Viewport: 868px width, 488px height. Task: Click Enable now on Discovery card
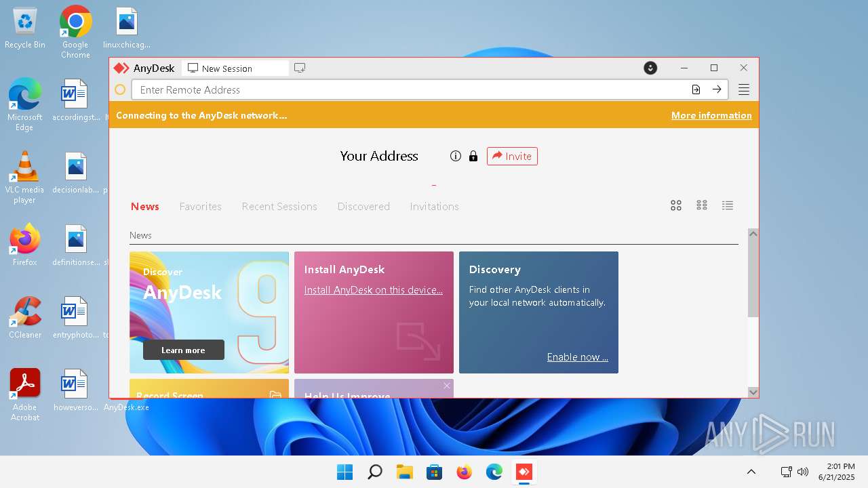coord(578,357)
